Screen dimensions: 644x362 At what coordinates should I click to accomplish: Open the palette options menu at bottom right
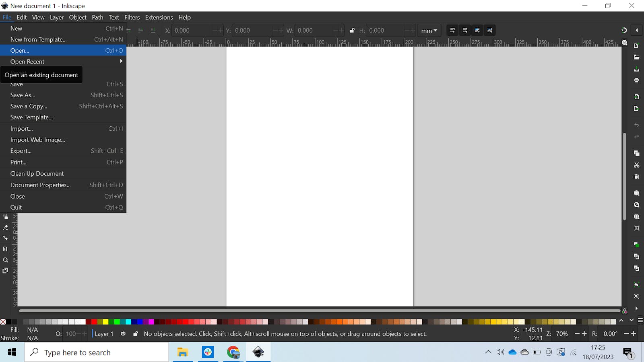point(641,319)
